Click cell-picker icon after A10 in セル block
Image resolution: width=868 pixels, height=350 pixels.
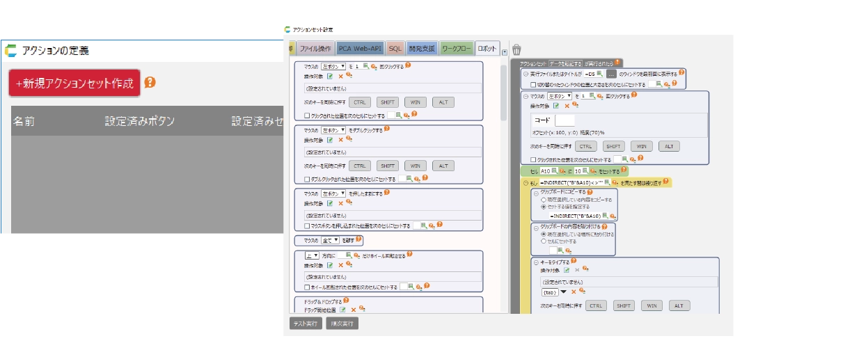555,170
